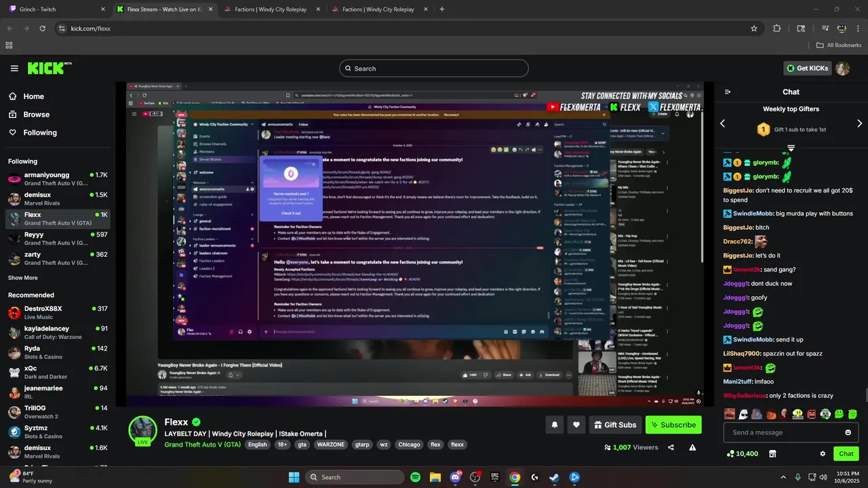Image resolution: width=868 pixels, height=488 pixels.
Task: Reload the browser page
Action: click(42, 28)
